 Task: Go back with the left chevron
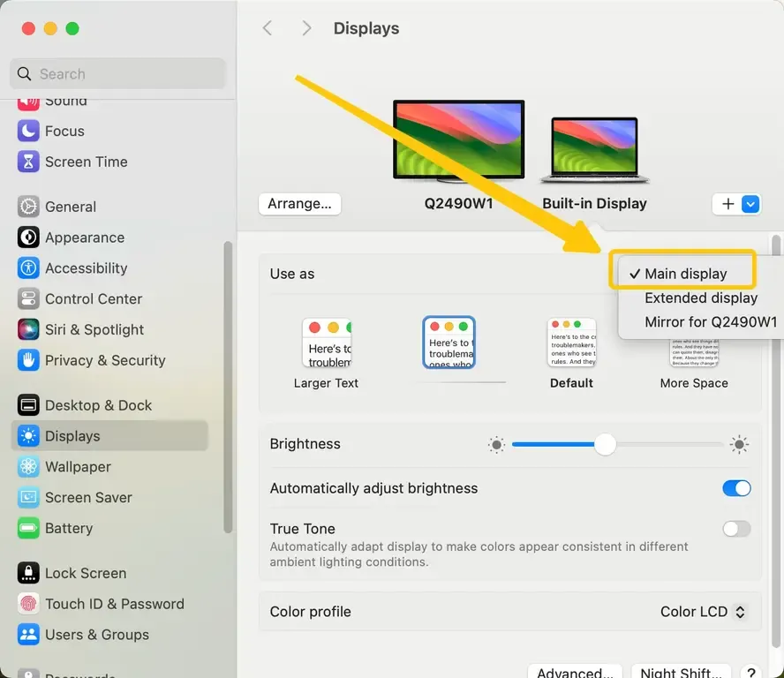(268, 28)
